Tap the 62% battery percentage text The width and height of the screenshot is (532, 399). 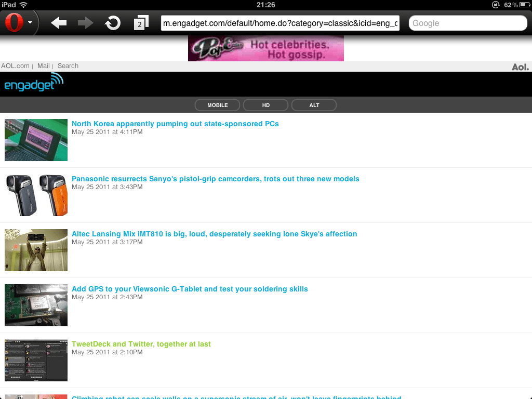tap(511, 5)
